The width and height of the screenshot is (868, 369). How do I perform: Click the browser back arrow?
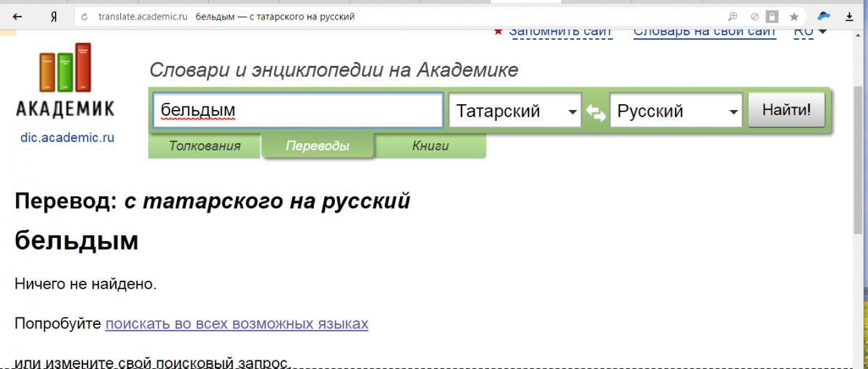pos(17,16)
